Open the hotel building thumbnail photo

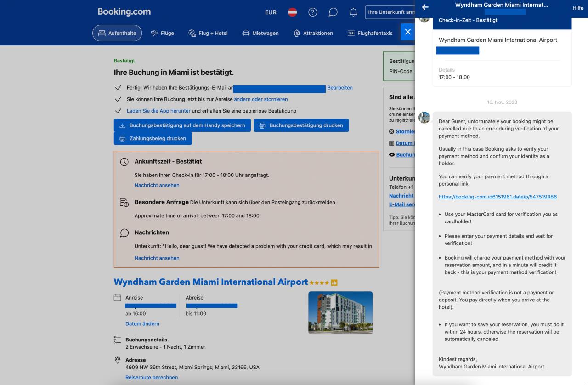point(340,312)
